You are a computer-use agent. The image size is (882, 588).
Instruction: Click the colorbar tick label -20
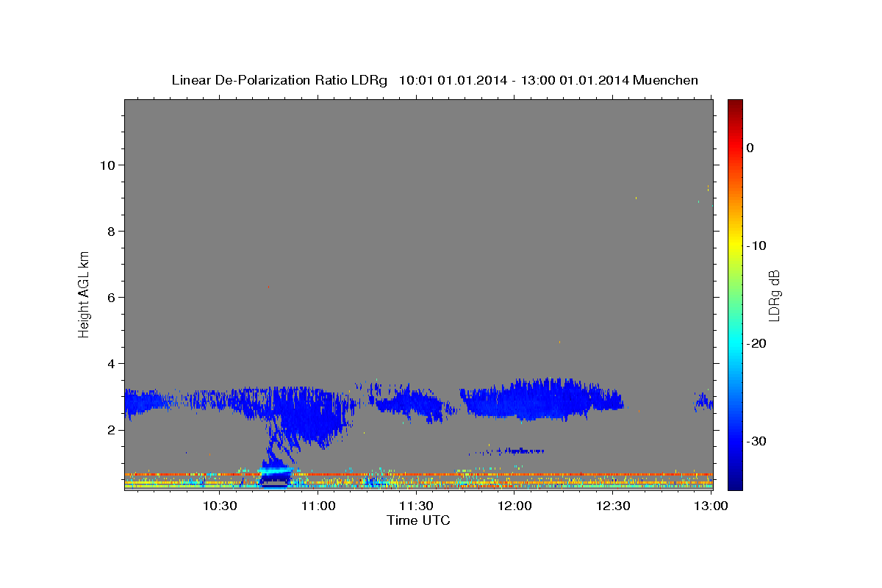click(x=756, y=343)
